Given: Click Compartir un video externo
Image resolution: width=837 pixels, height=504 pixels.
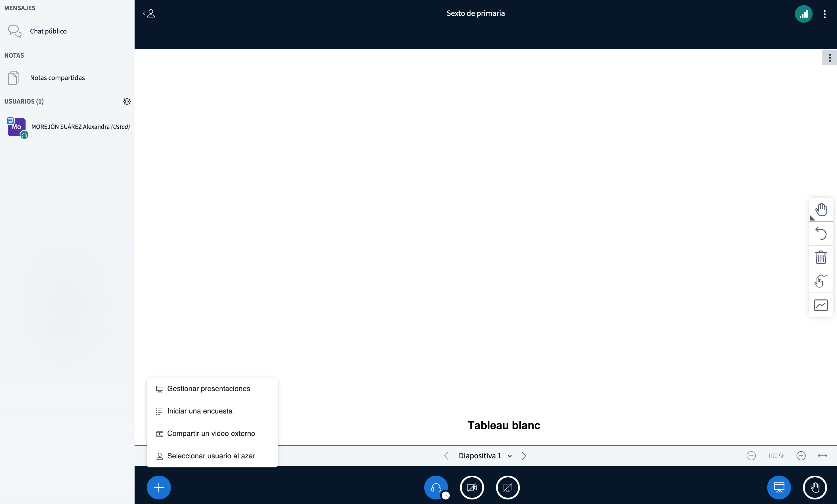Looking at the screenshot, I should 211,433.
